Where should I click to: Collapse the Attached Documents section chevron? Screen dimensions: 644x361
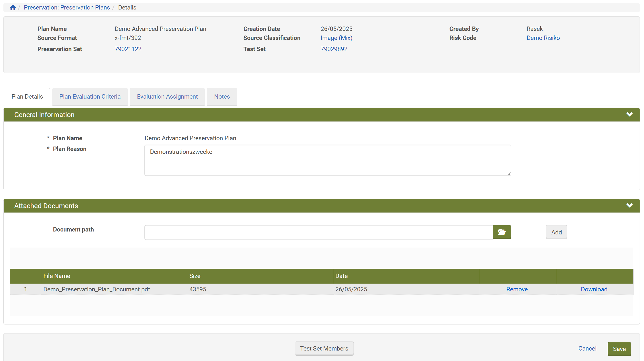[x=629, y=205]
